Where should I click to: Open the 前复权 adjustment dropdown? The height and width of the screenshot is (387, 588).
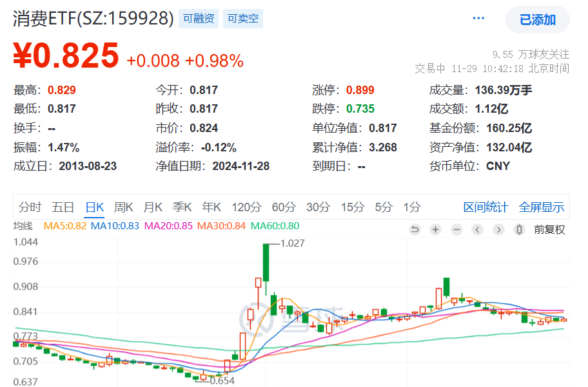pyautogui.click(x=549, y=229)
